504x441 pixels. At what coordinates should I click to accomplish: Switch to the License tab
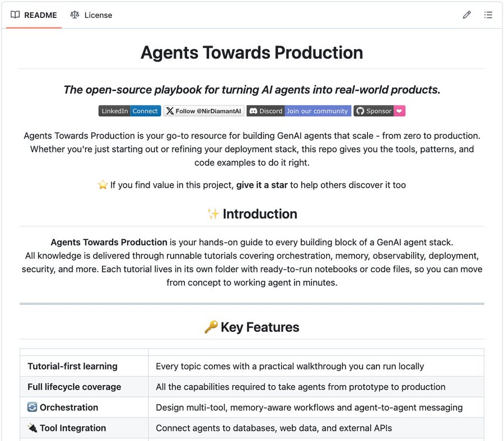pyautogui.click(x=91, y=15)
